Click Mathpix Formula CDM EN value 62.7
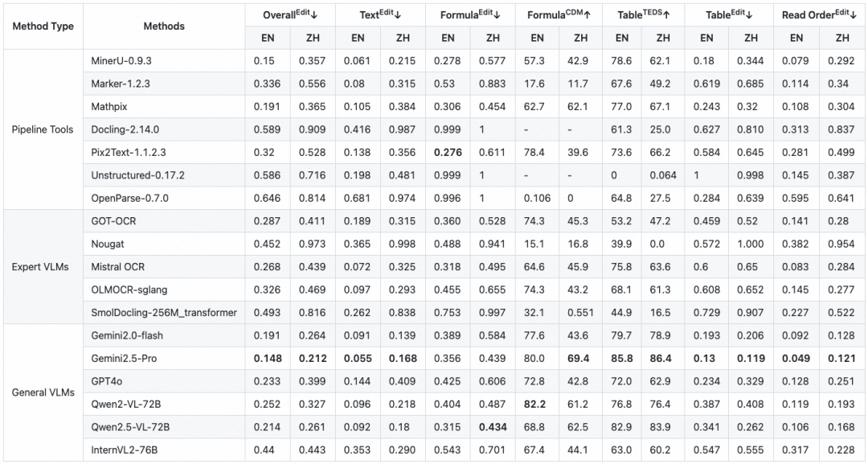The image size is (868, 464). pyautogui.click(x=534, y=106)
